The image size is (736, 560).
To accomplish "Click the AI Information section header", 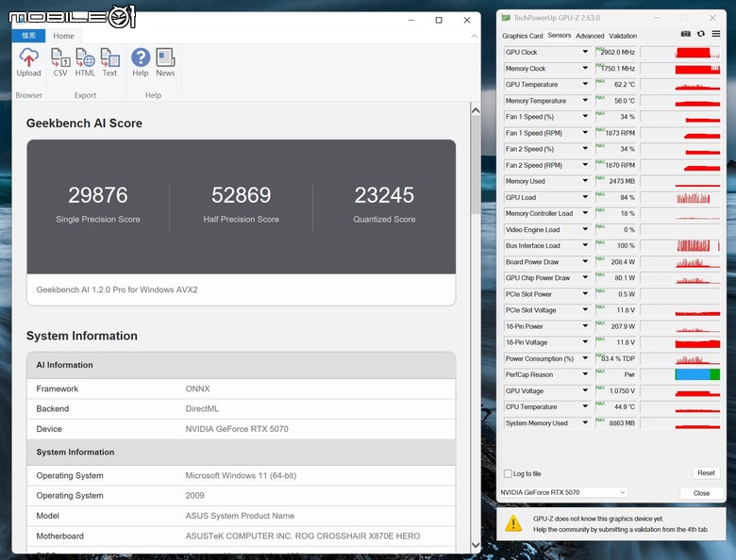I will [242, 365].
